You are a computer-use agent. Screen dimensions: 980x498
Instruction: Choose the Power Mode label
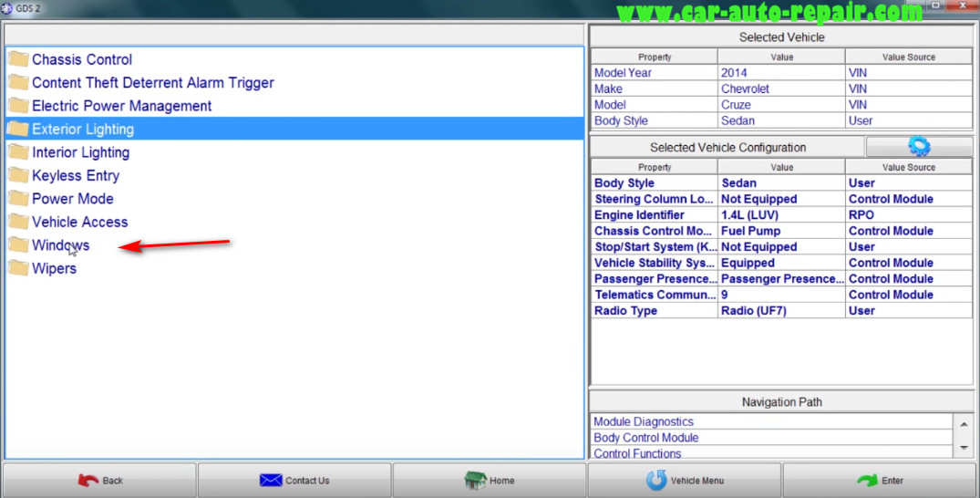click(73, 198)
